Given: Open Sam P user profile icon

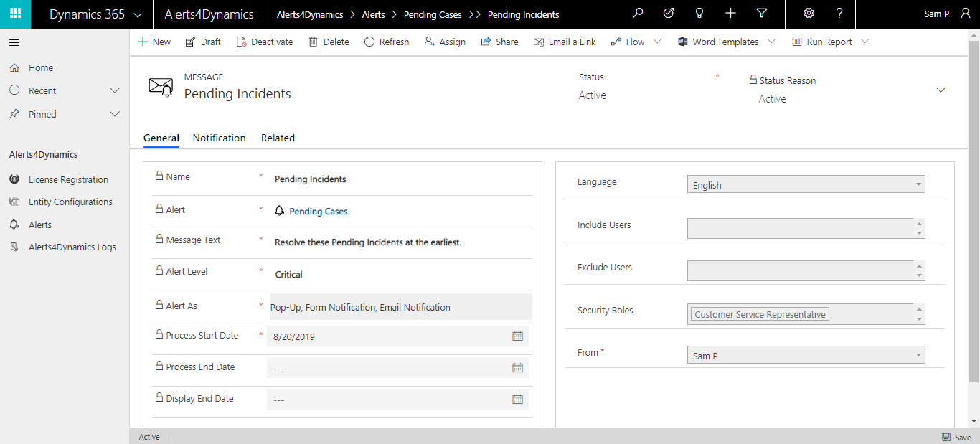Looking at the screenshot, I should click(966, 14).
